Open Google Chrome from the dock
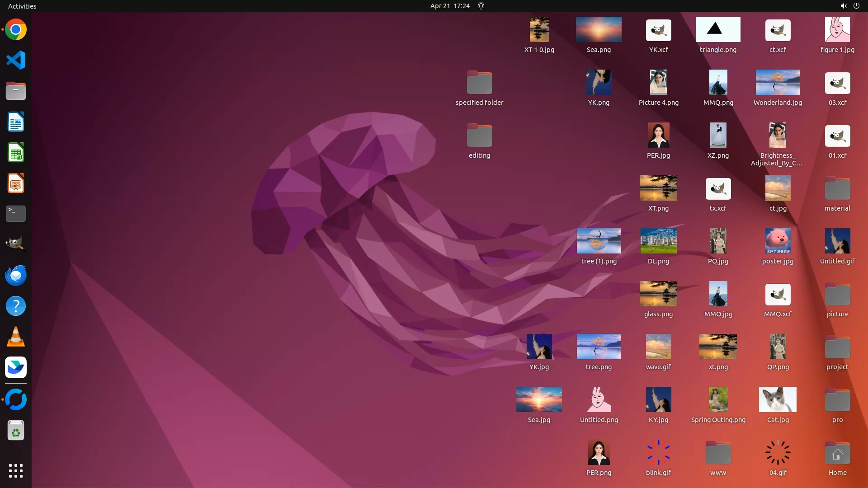This screenshot has width=868, height=488. [x=16, y=30]
